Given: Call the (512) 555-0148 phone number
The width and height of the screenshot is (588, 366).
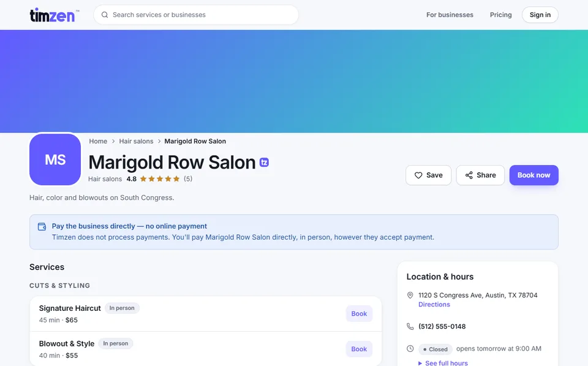Looking at the screenshot, I should [442, 326].
